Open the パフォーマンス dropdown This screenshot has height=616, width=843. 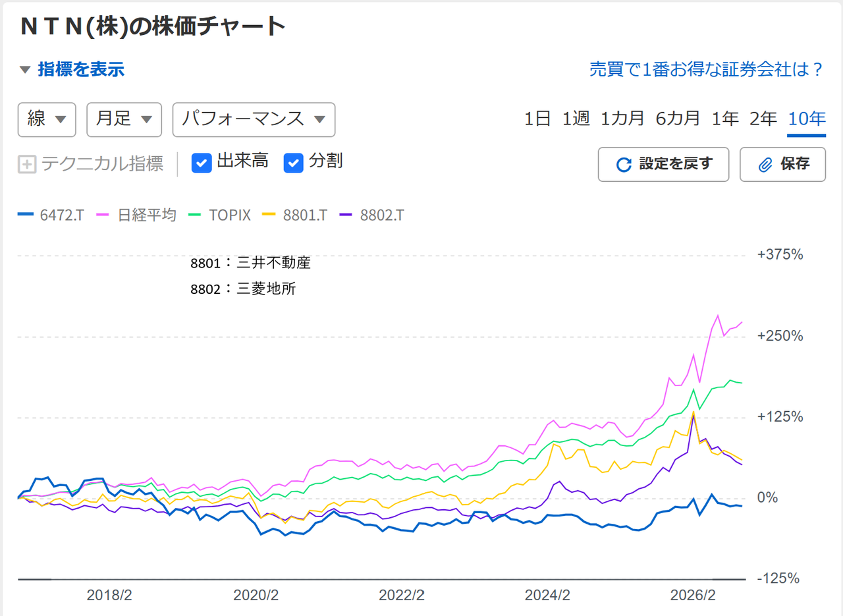pyautogui.click(x=254, y=119)
